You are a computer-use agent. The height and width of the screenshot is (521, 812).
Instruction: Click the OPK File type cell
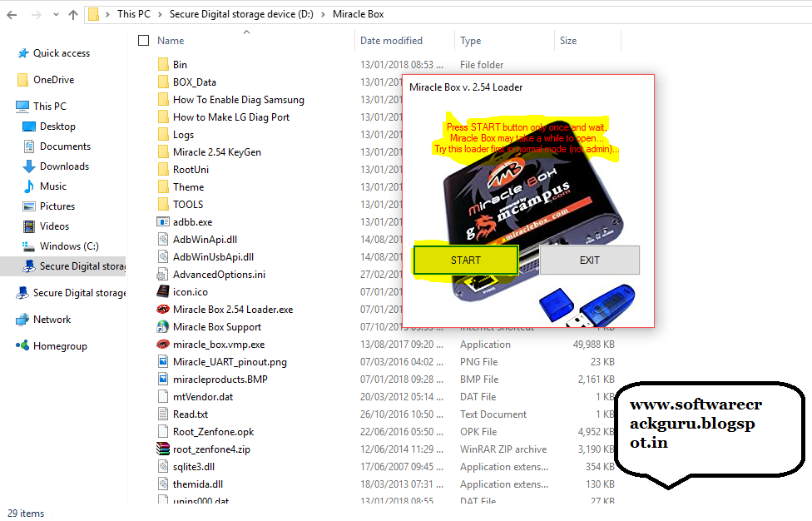(x=478, y=431)
